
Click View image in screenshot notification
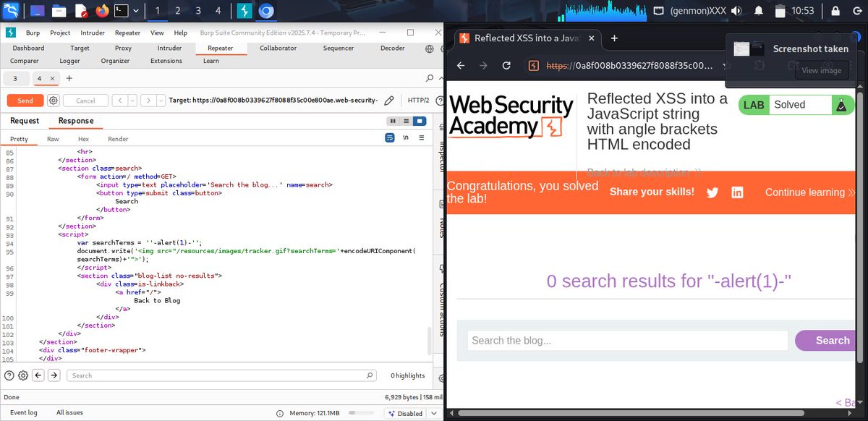(822, 70)
